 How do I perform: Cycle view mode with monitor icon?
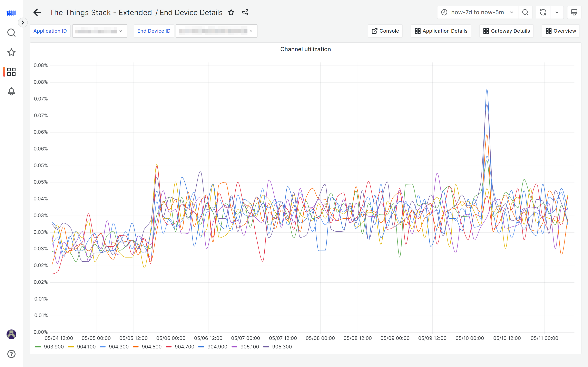point(574,12)
